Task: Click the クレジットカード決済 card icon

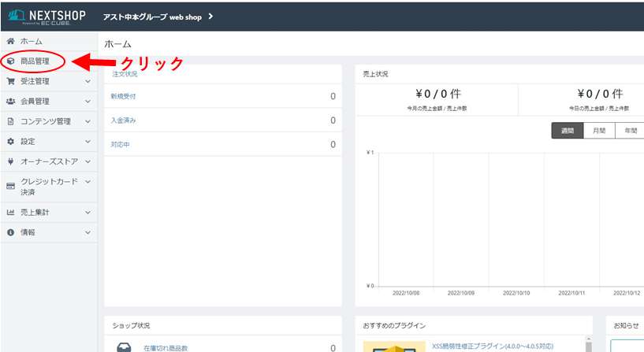Action: coord(10,187)
